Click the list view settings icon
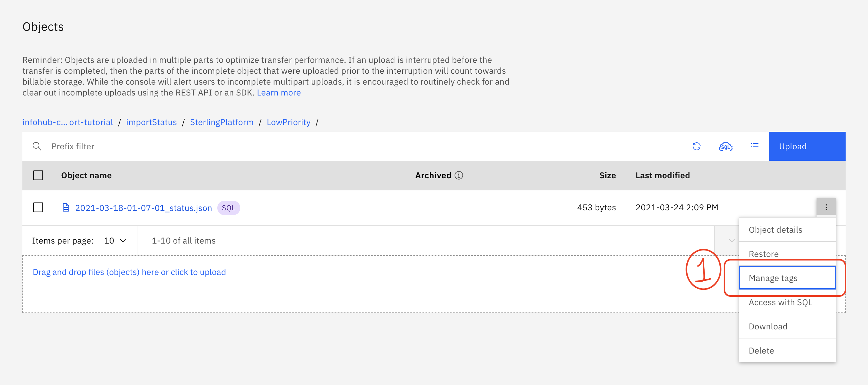The image size is (868, 385). pyautogui.click(x=755, y=146)
